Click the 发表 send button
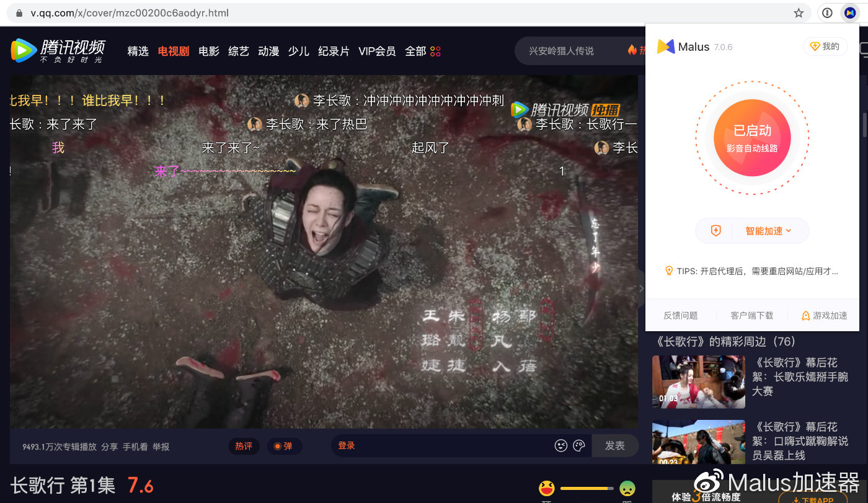The image size is (868, 503). 614,445
